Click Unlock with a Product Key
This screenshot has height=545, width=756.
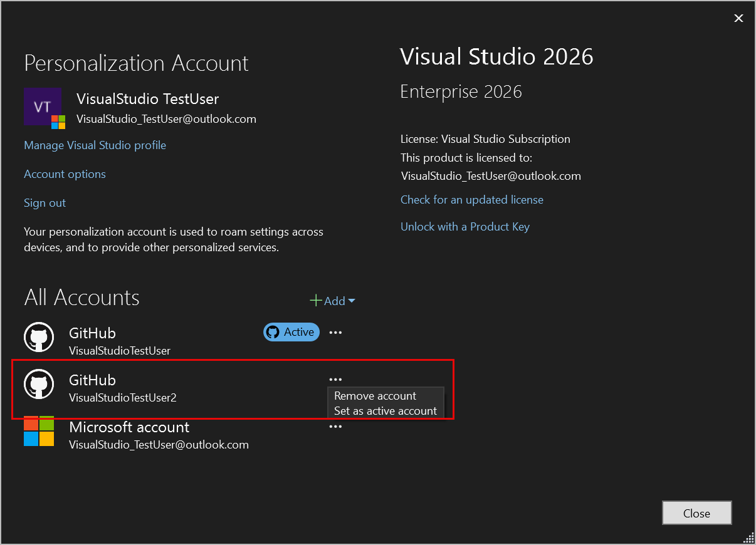465,226
